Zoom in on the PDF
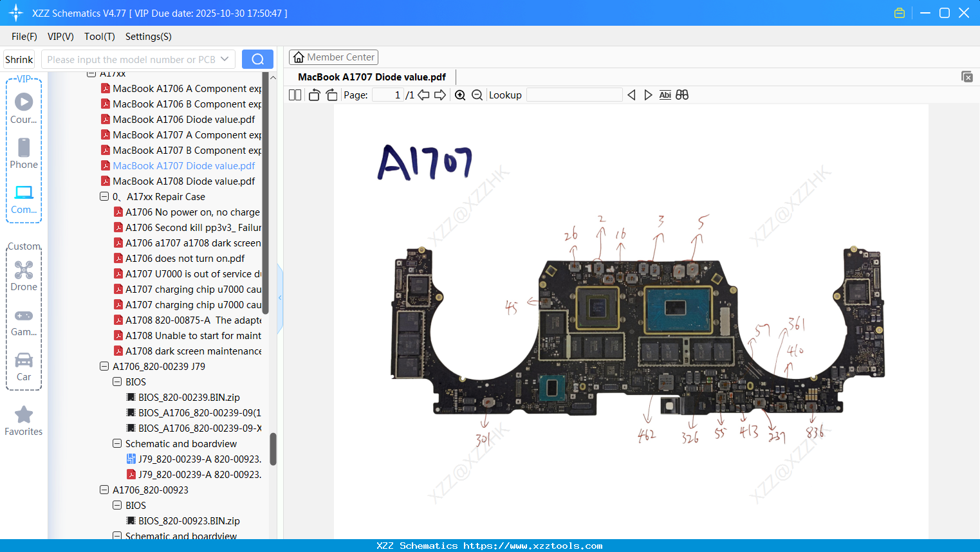980x552 pixels. 460,95
